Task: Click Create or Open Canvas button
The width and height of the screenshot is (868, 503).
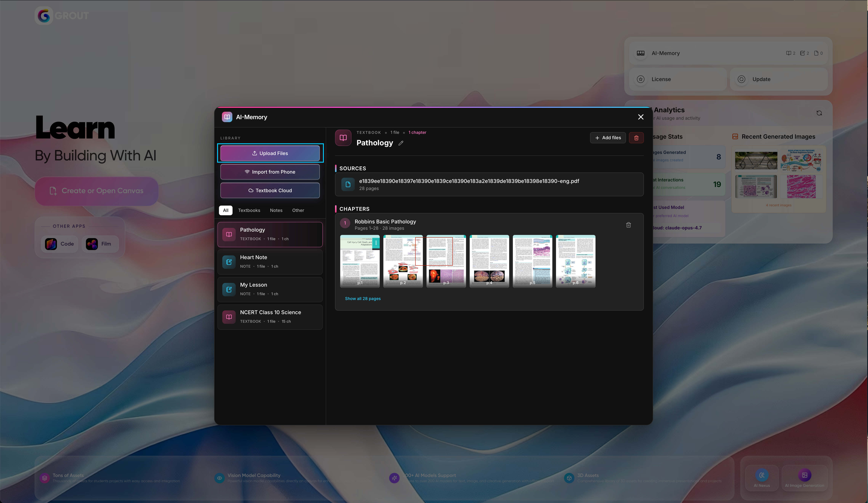Action: click(x=96, y=191)
